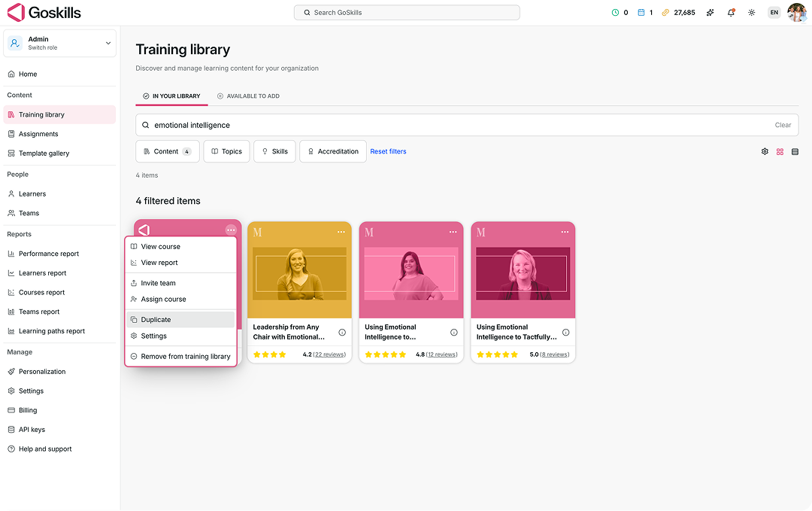The width and height of the screenshot is (812, 511).
Task: Open notifications bell
Action: point(731,13)
